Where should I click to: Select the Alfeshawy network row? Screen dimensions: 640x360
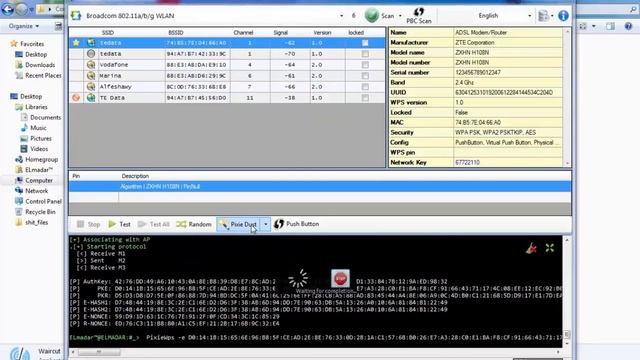[227, 87]
